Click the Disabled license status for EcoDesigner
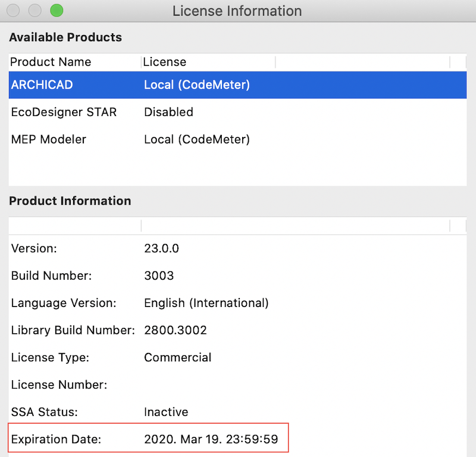The width and height of the screenshot is (476, 457). click(x=168, y=112)
